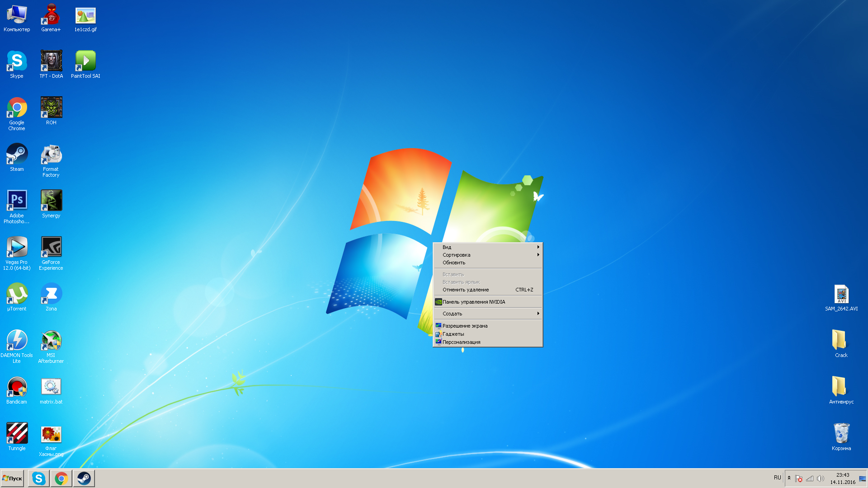The width and height of the screenshot is (868, 488).
Task: Open the volume speaker tray icon
Action: click(821, 479)
